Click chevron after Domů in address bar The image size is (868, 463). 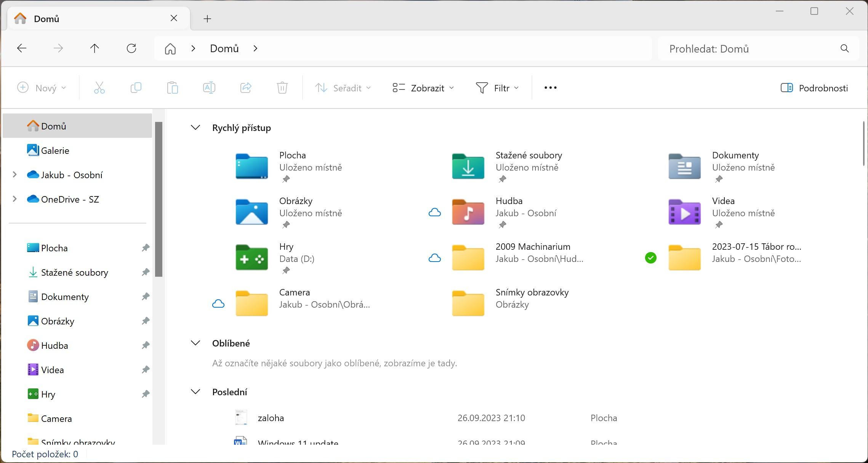[255, 48]
